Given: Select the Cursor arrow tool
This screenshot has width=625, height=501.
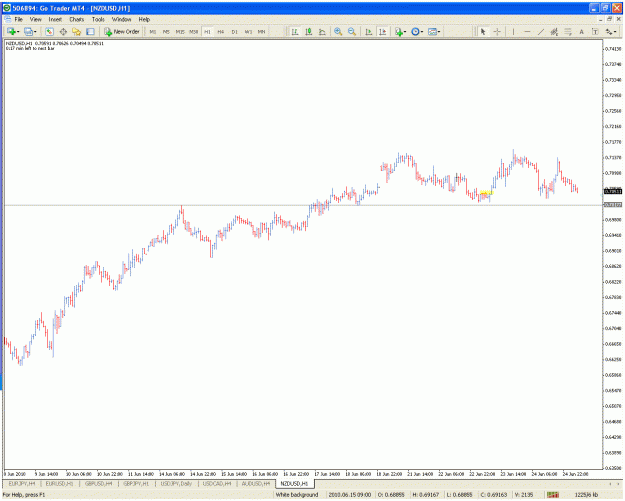Looking at the screenshot, I should 483,31.
